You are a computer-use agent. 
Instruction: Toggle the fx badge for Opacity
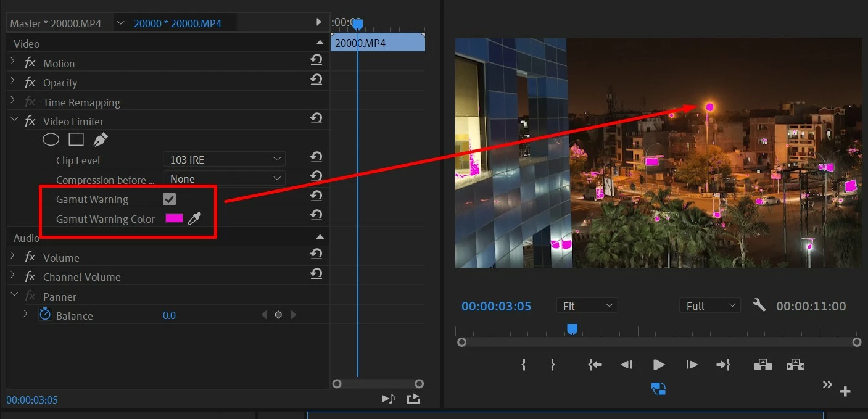(30, 82)
